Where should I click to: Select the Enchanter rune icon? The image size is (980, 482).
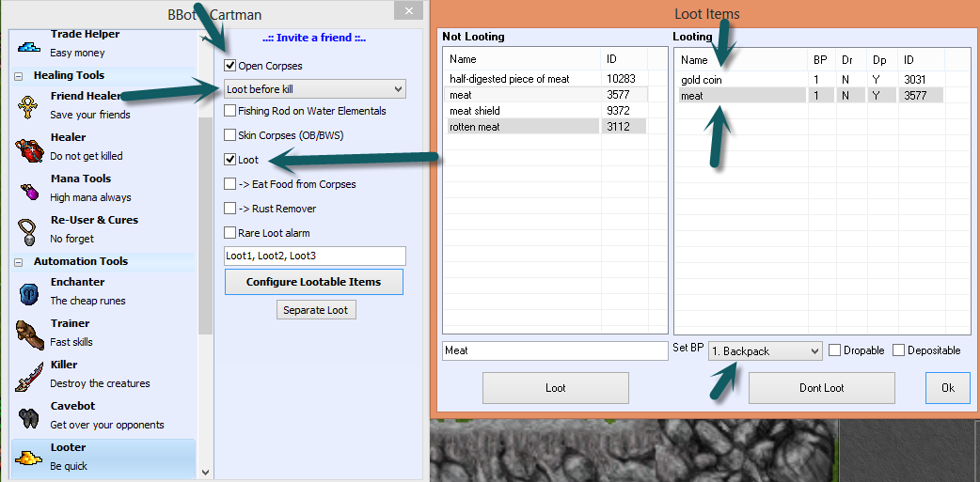point(28,292)
